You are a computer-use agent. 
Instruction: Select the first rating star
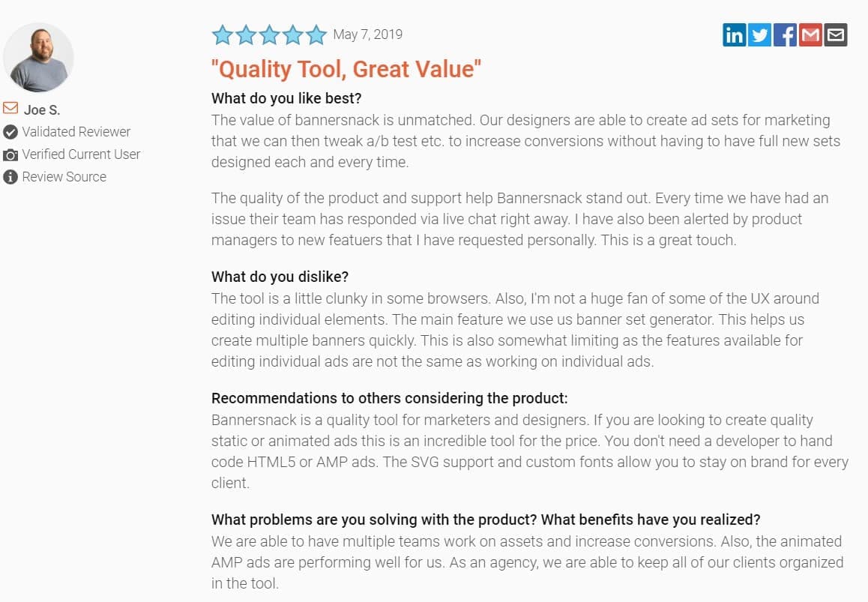click(x=223, y=34)
